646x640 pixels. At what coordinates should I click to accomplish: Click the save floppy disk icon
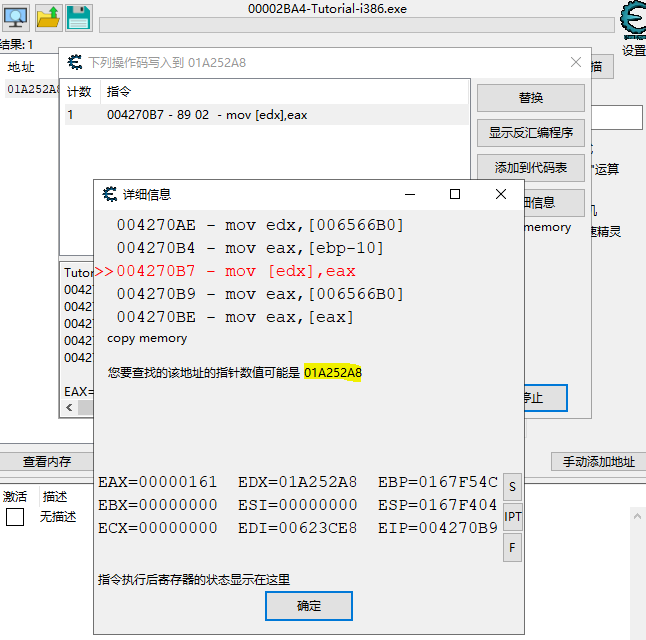(79, 18)
